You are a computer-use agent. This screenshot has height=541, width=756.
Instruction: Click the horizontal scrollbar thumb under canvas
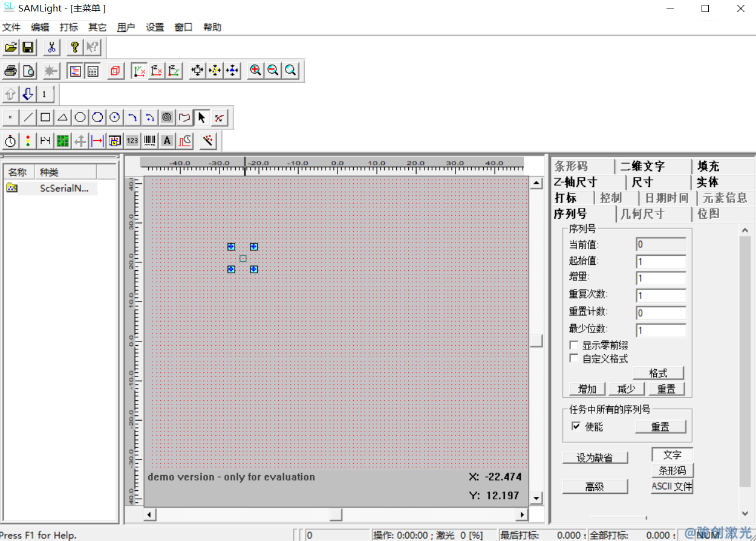pyautogui.click(x=335, y=514)
